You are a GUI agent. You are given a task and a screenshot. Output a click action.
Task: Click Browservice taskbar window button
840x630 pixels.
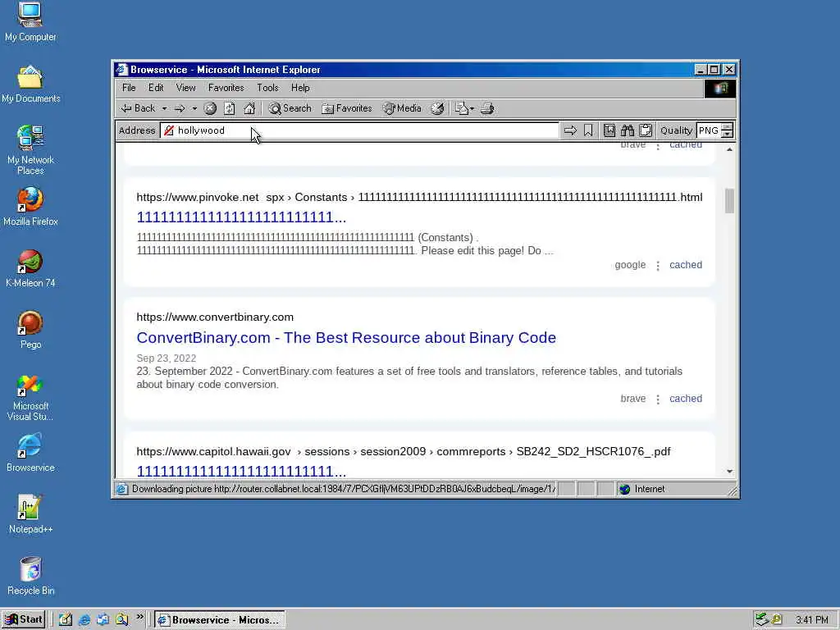tap(220, 620)
